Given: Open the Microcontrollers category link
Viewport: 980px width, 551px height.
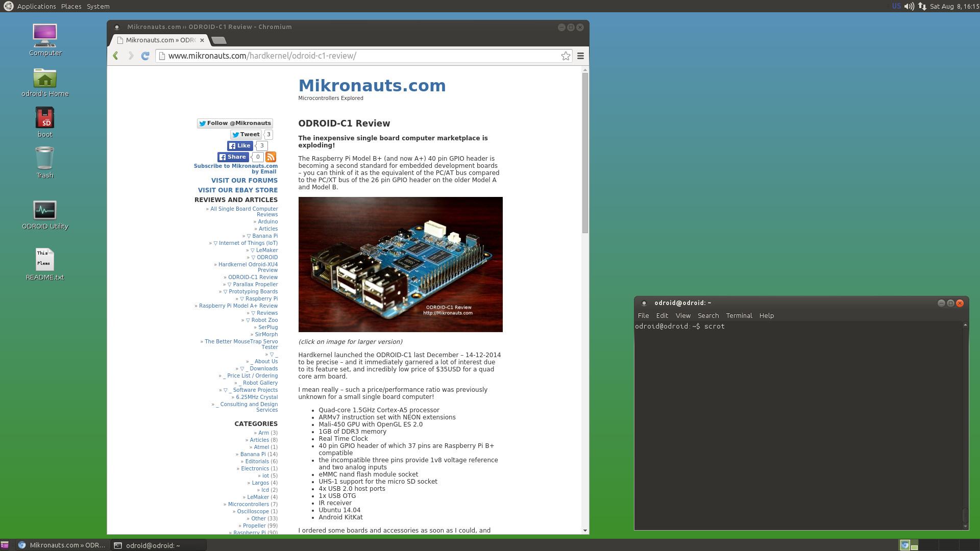Looking at the screenshot, I should point(248,505).
